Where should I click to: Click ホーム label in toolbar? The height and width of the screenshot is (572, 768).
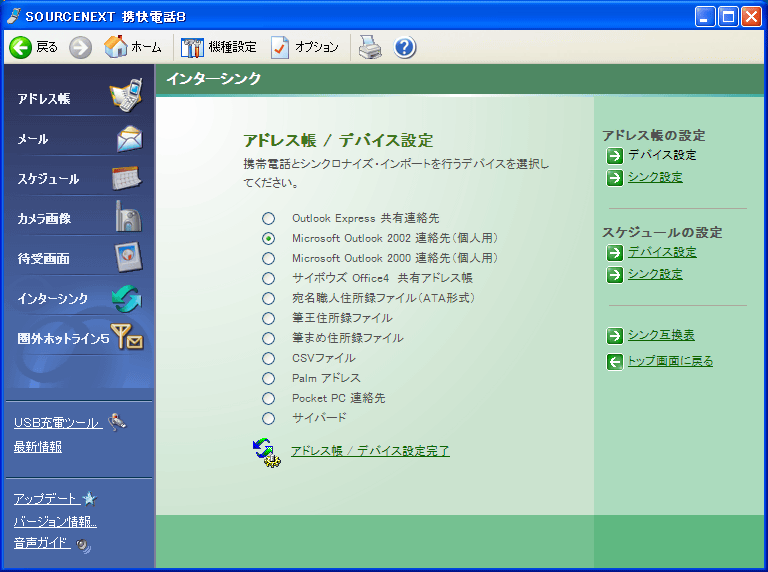tap(146, 48)
